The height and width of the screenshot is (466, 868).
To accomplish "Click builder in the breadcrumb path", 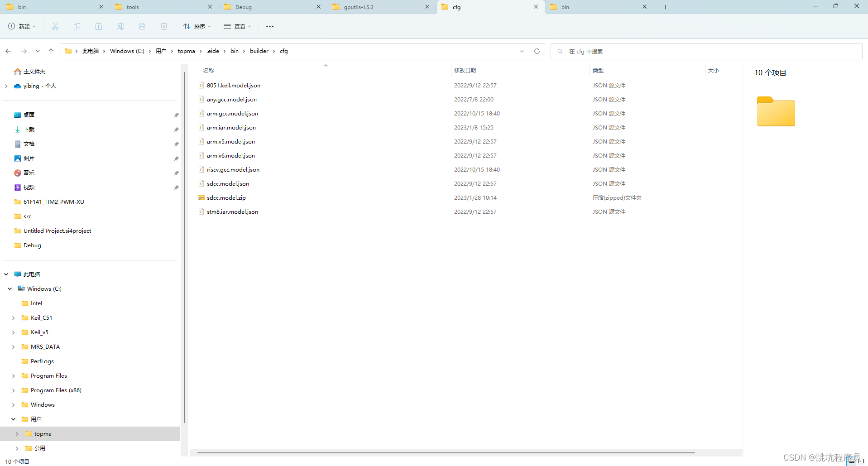I will 259,51.
